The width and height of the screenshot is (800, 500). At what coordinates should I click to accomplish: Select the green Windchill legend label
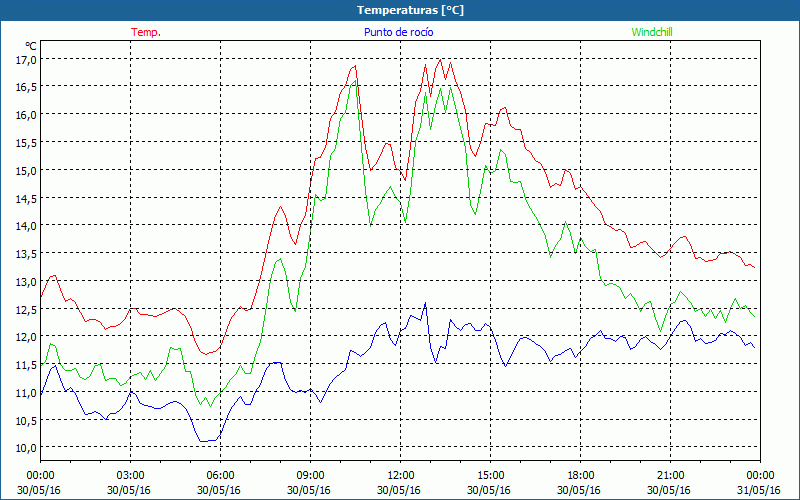[652, 32]
